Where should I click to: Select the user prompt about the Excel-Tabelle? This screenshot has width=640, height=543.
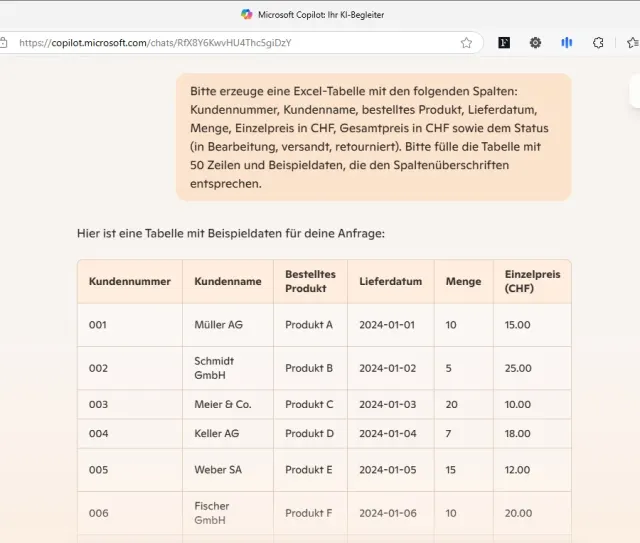click(x=373, y=137)
